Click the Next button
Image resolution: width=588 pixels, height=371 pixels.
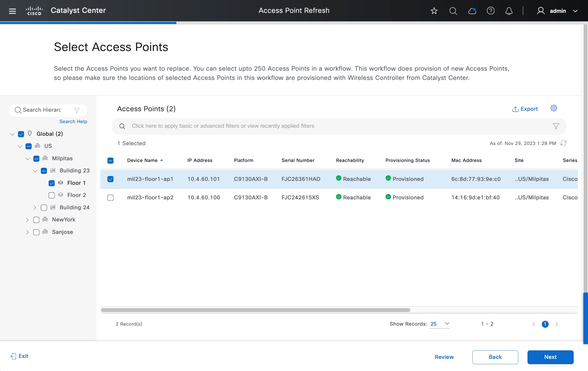[x=550, y=357]
